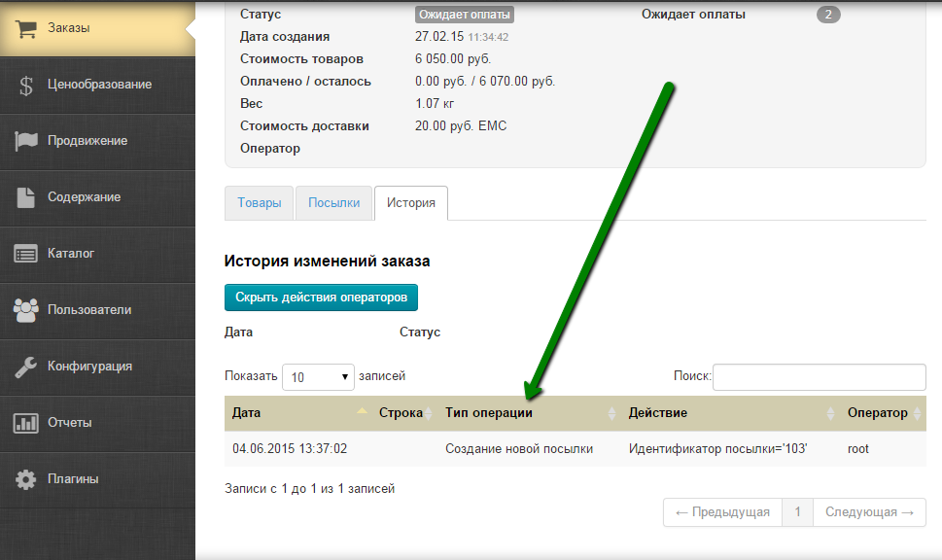Click the Предыдущая pagination button
The height and width of the screenshot is (560, 942).
coord(722,512)
